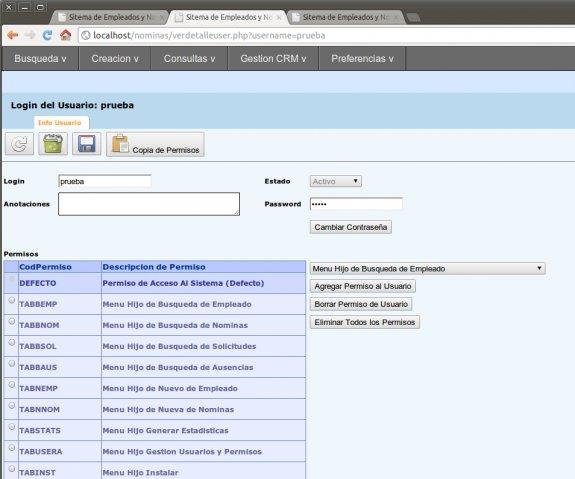575x479 pixels.
Task: Click the browser back arrow
Action: coord(13,35)
